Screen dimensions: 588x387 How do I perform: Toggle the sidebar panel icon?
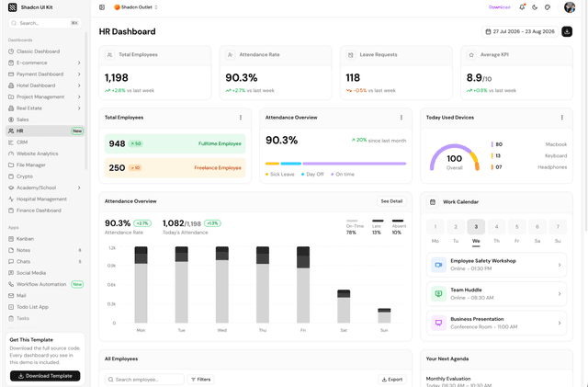tap(102, 7)
